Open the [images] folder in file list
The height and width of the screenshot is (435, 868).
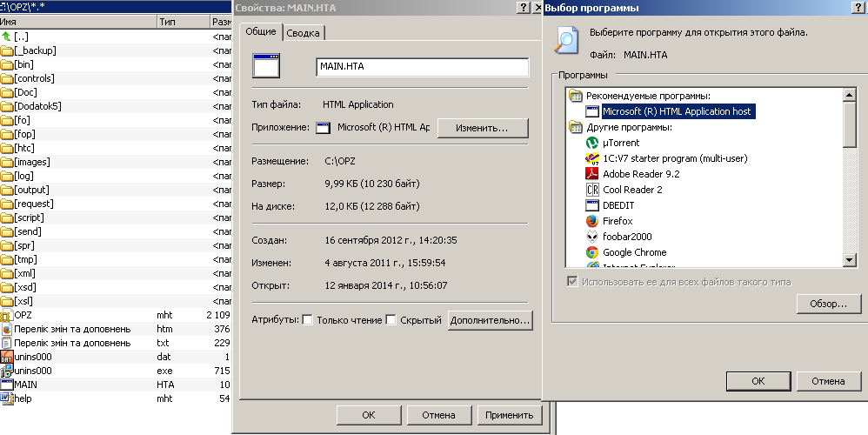pos(31,162)
